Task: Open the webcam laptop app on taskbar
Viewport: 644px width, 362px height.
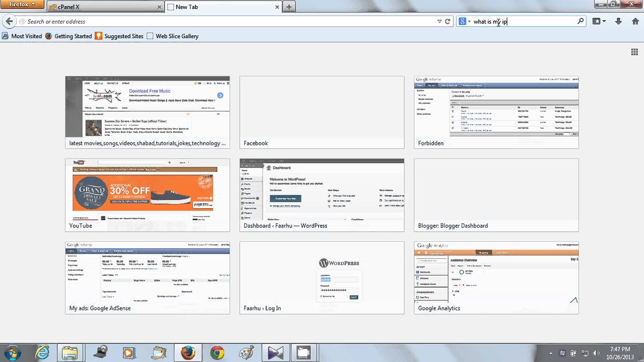Action: click(x=100, y=353)
